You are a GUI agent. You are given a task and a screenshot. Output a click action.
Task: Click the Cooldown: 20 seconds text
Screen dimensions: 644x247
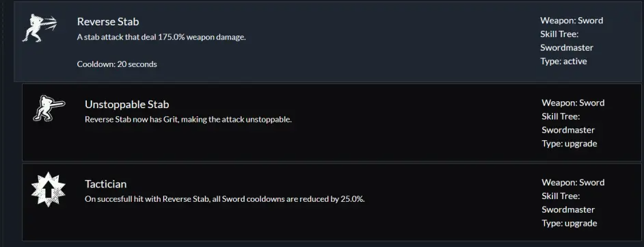117,64
